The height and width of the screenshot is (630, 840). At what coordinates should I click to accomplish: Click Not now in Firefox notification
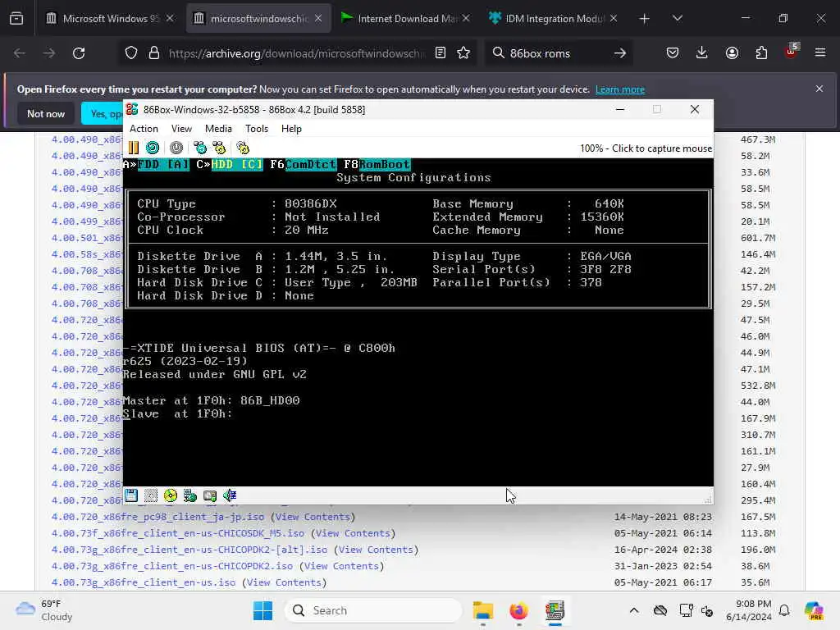[x=46, y=113]
